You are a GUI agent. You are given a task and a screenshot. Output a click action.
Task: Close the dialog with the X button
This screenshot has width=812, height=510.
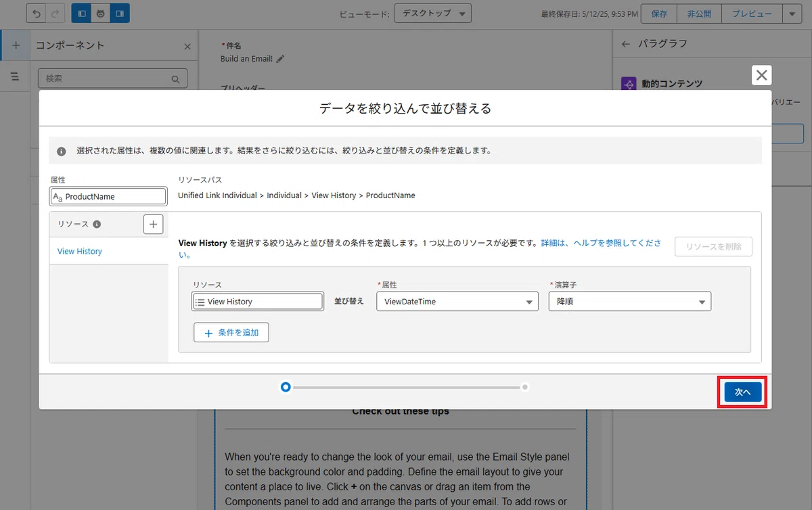pyautogui.click(x=762, y=75)
